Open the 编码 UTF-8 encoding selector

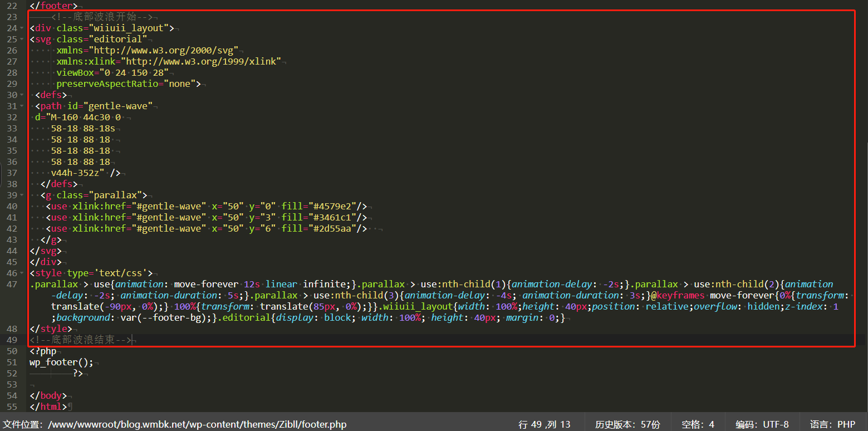762,424
